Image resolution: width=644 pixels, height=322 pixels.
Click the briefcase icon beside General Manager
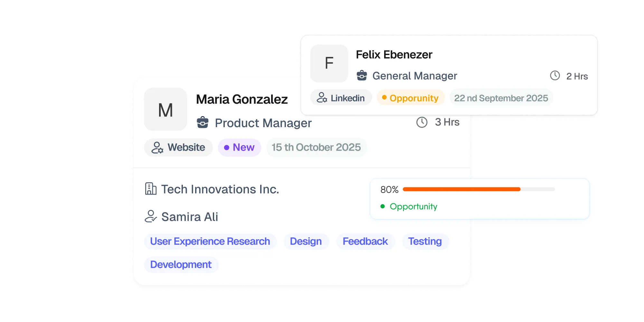[362, 76]
